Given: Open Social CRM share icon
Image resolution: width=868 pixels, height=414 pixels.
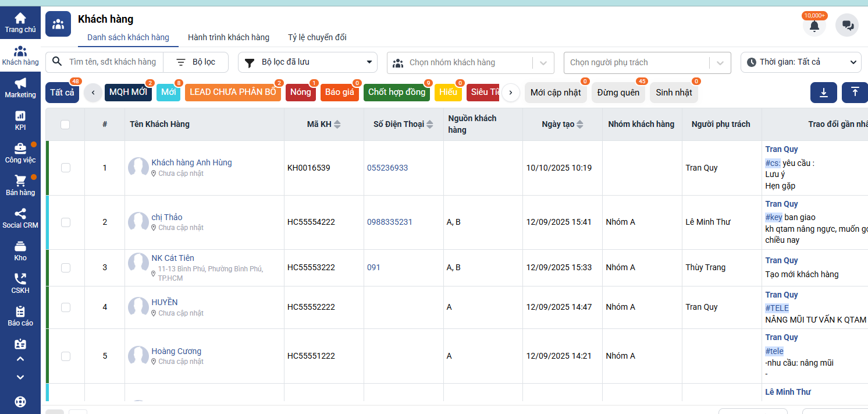Looking at the screenshot, I should (20, 214).
